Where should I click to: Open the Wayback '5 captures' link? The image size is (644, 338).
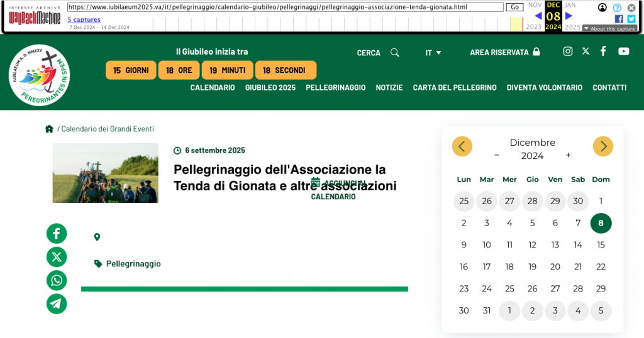click(84, 20)
